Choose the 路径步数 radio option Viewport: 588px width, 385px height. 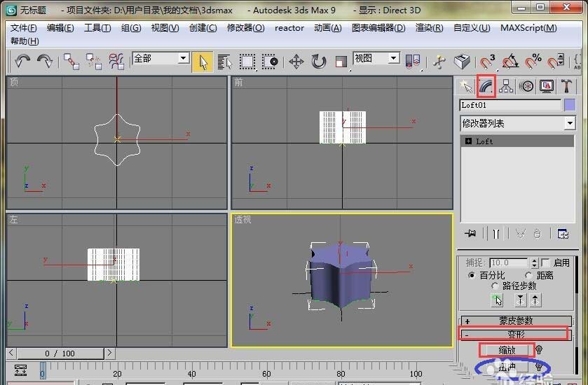(x=495, y=286)
